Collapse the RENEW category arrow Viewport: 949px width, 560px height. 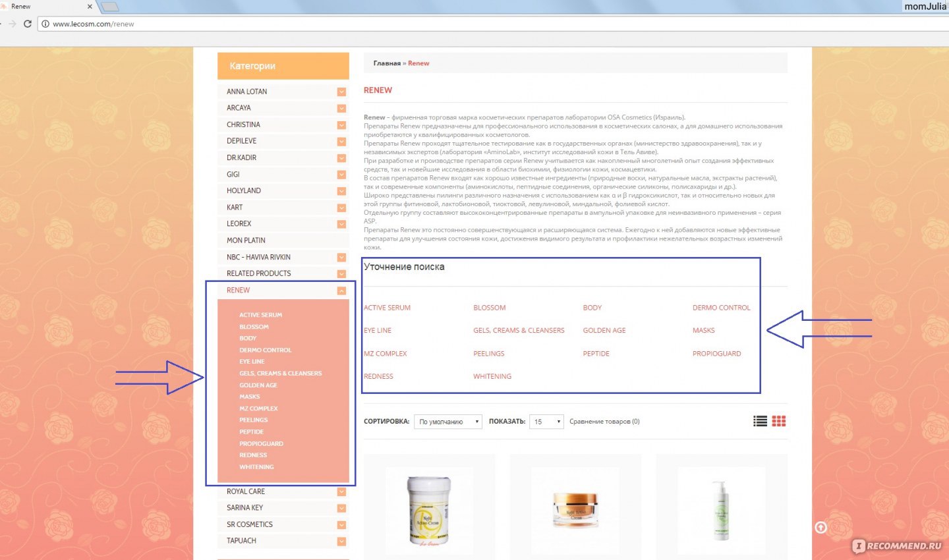(341, 291)
